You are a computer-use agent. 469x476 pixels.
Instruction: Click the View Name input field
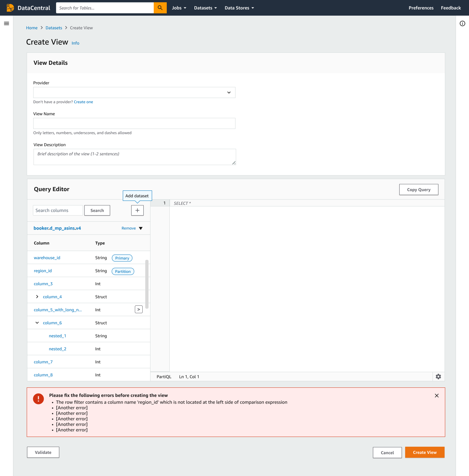click(x=134, y=123)
